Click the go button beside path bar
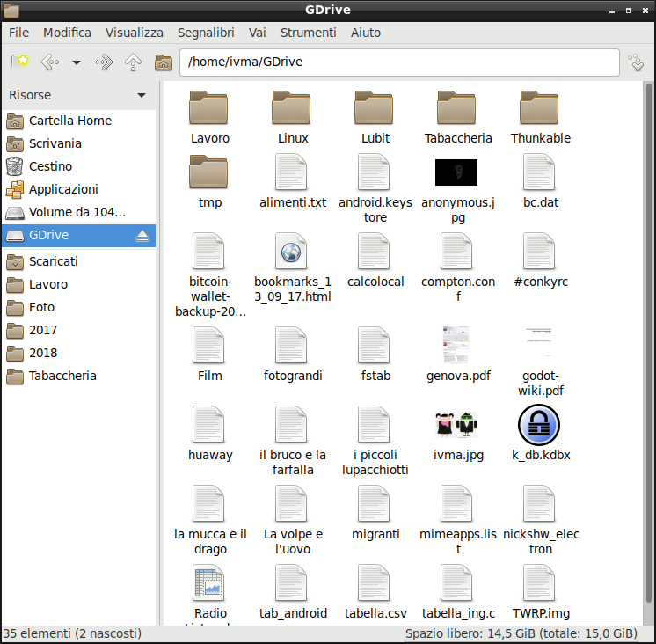The width and height of the screenshot is (656, 644). click(635, 62)
